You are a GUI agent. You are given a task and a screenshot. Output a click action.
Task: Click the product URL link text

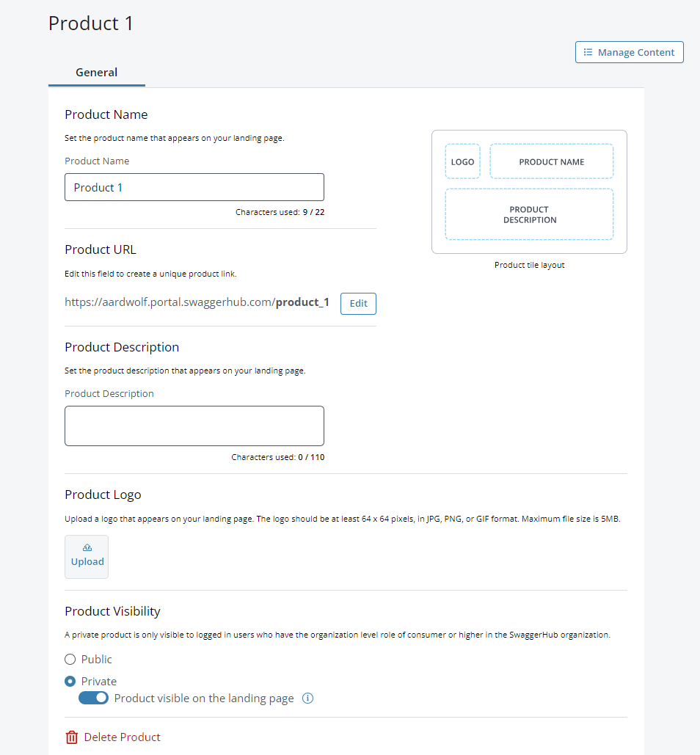pos(197,302)
